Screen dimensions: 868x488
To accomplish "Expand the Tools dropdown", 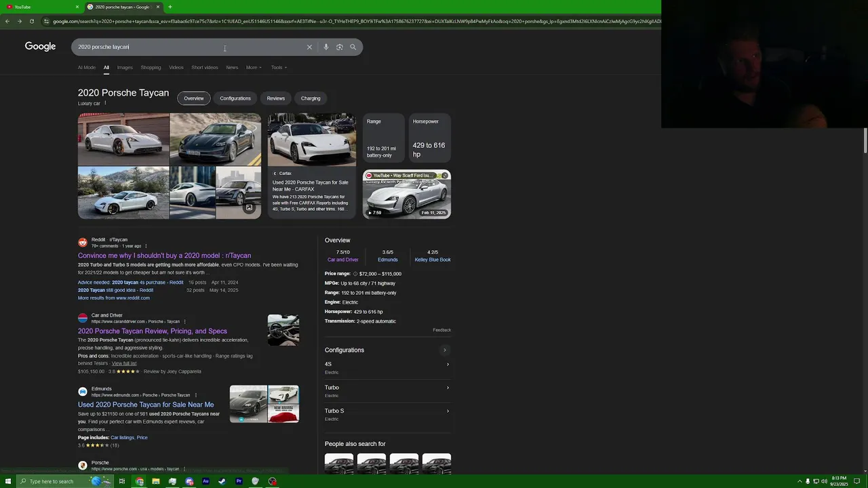I will [x=279, y=67].
